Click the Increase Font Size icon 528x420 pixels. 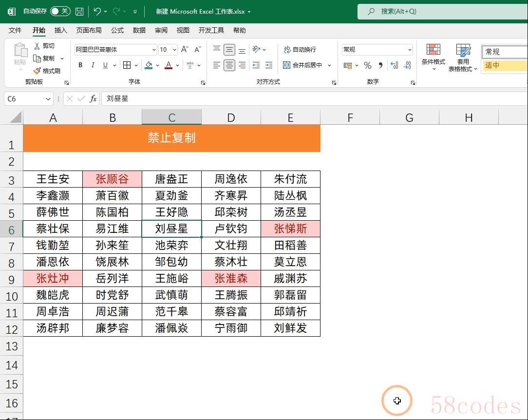pyautogui.click(x=185, y=50)
